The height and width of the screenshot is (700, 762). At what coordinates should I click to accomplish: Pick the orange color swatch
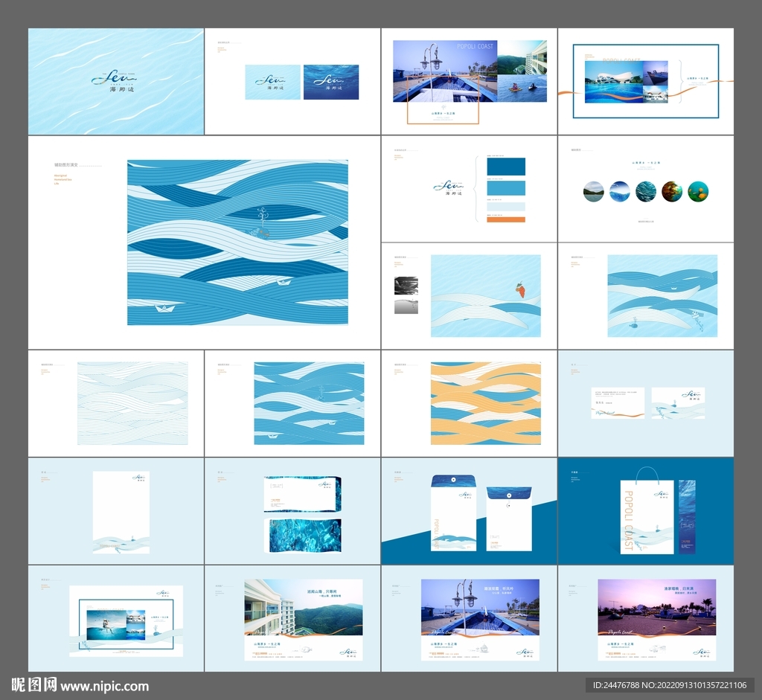(506, 219)
